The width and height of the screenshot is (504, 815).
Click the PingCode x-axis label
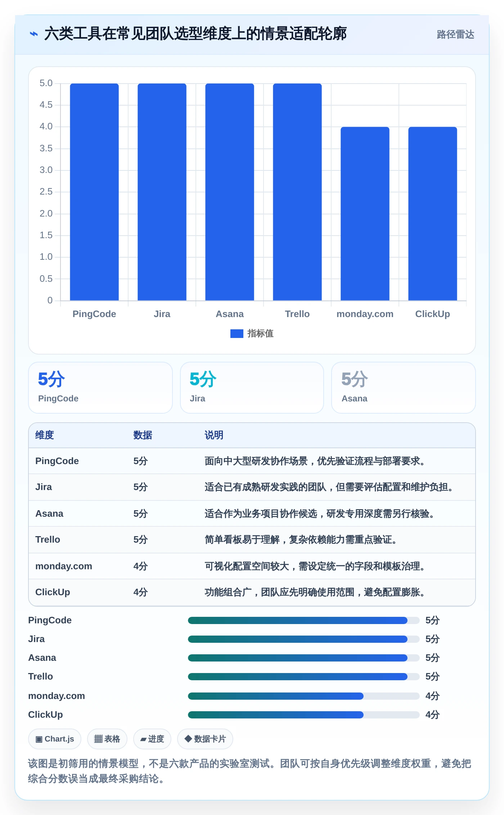(94, 314)
